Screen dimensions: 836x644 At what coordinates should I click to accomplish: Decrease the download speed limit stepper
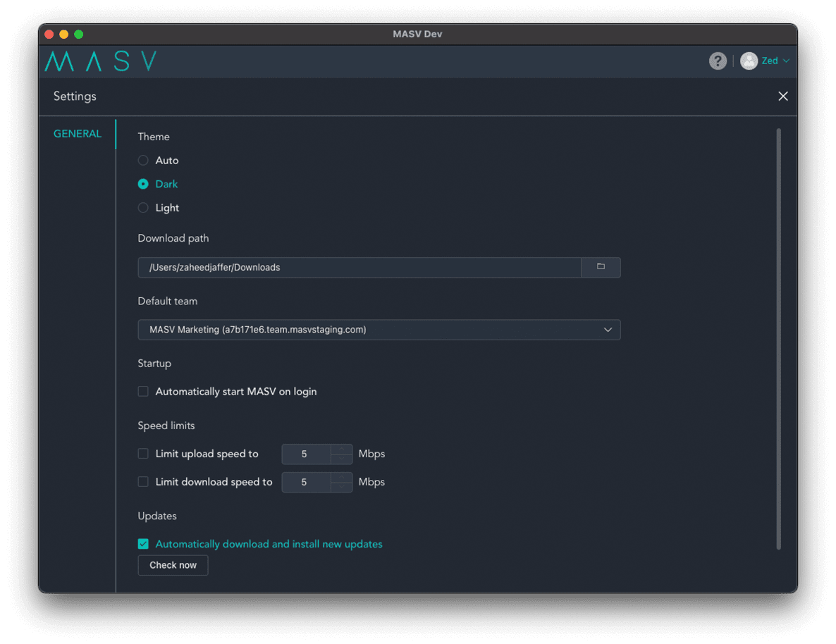[341, 488]
